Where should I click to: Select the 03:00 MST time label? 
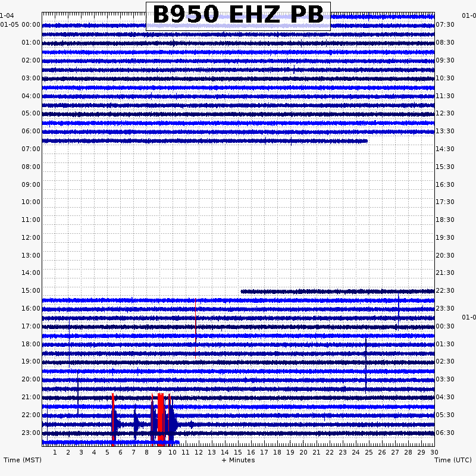pos(31,79)
